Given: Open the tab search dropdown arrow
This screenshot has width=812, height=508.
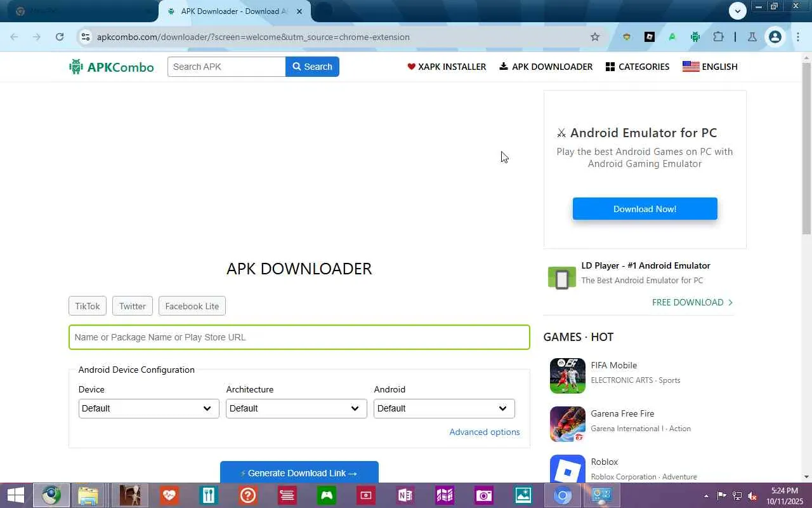Looking at the screenshot, I should (737, 11).
